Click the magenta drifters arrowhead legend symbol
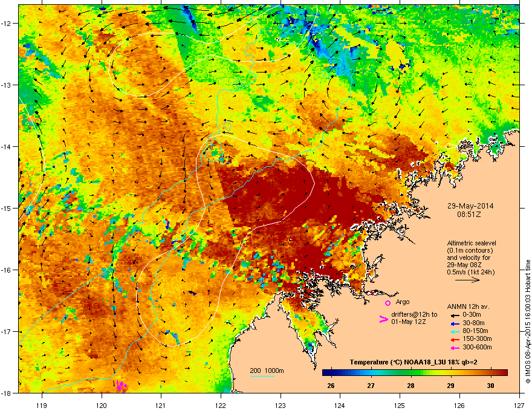This screenshot has height=411, width=532. pyautogui.click(x=383, y=319)
